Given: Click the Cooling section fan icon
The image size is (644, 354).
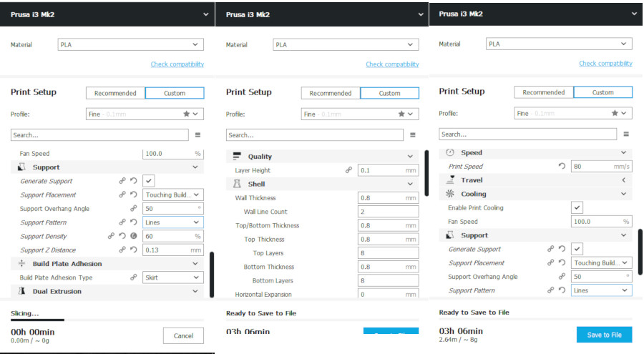Looking at the screenshot, I should [450, 194].
